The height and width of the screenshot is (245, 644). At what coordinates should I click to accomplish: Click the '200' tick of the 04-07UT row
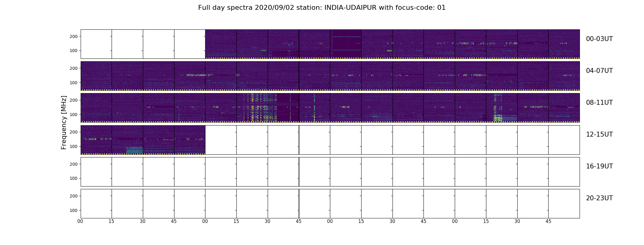74,68
